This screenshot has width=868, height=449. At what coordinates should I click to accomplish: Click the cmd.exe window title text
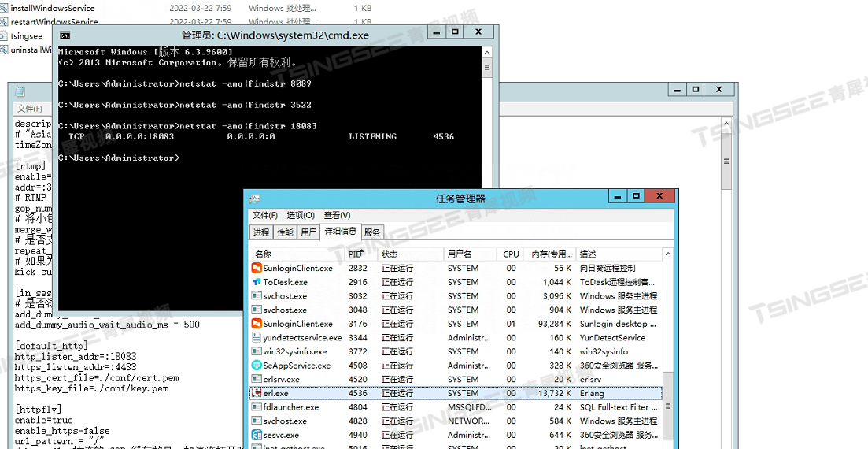pos(275,35)
